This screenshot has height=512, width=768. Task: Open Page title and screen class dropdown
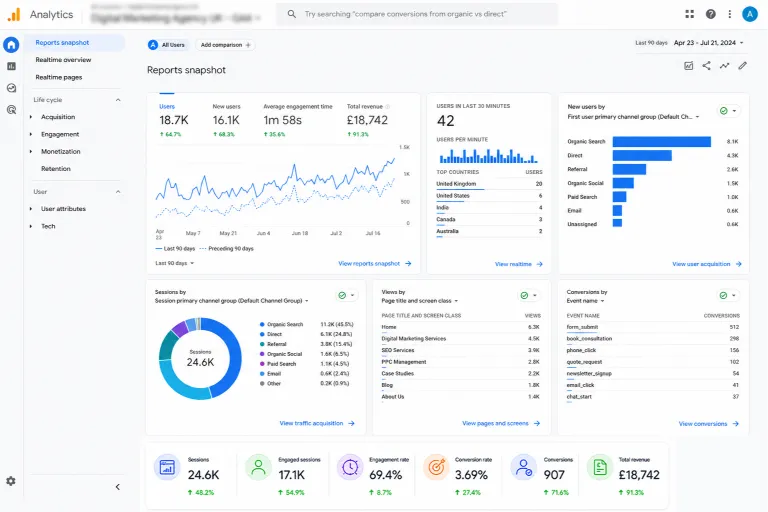pos(420,300)
